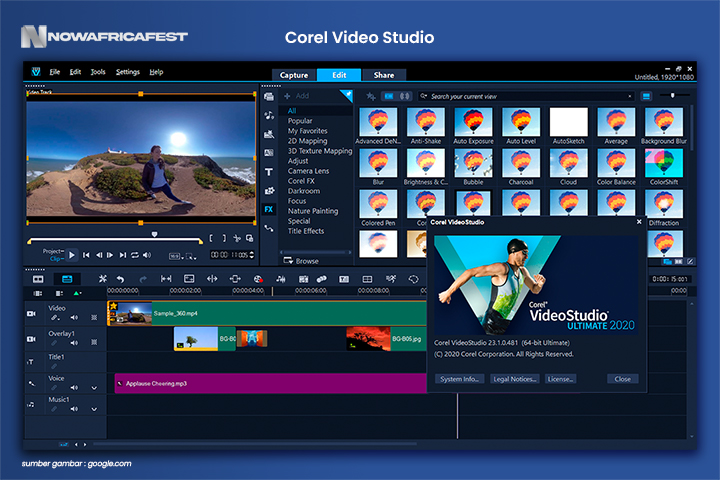Open the Sound library panel icon
This screenshot has width=720, height=480.
click(x=269, y=115)
